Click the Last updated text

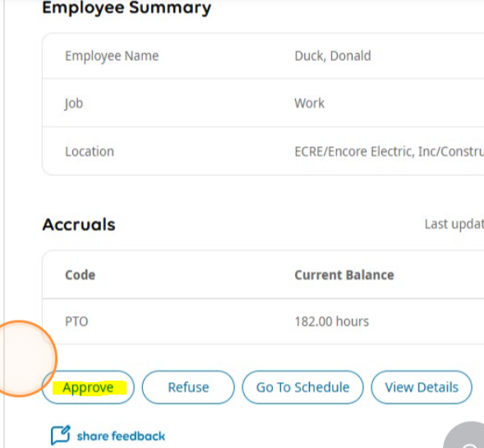point(454,224)
